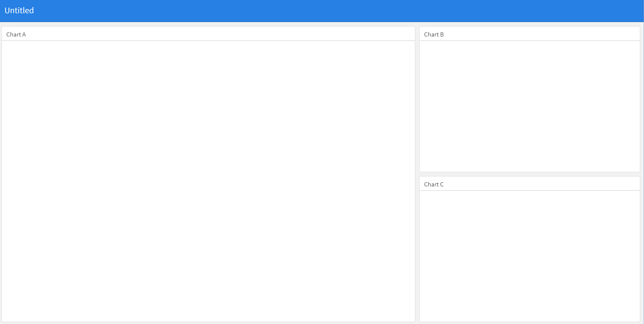Click the "Chart C" panel title
Image resolution: width=644 pixels, height=324 pixels.
pyautogui.click(x=434, y=184)
